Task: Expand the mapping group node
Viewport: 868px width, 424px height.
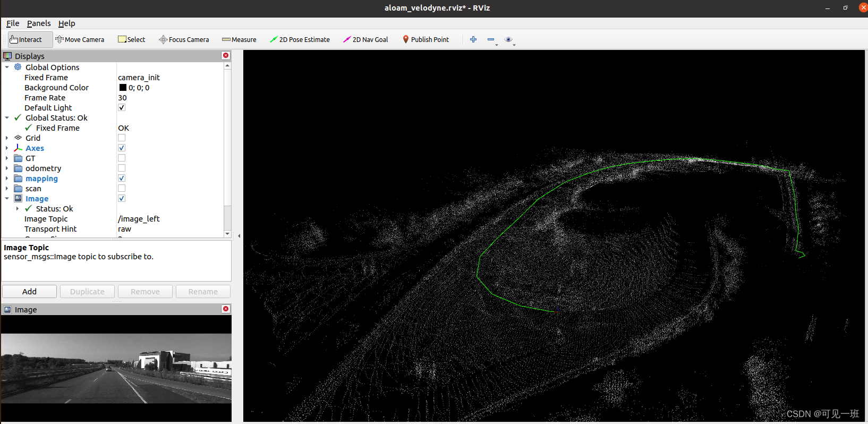Action: point(7,178)
